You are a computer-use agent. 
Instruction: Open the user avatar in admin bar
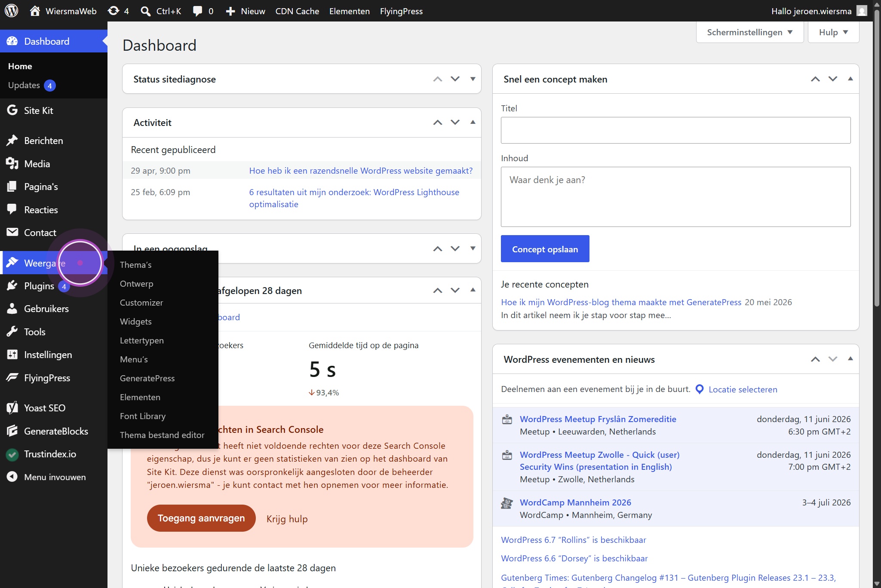(x=862, y=11)
